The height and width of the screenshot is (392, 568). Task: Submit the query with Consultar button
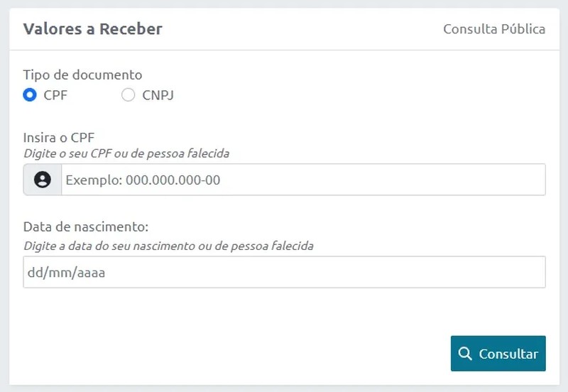498,353
